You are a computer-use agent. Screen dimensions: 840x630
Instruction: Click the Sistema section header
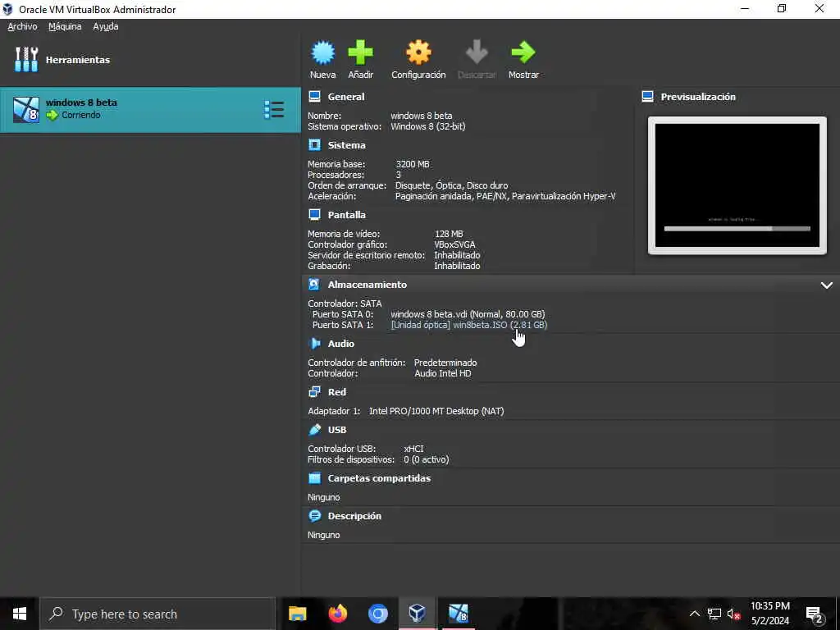pyautogui.click(x=347, y=145)
